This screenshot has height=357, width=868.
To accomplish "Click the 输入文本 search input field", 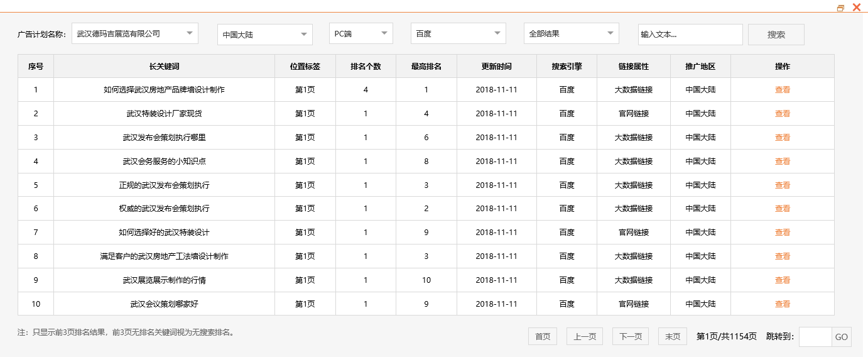I will 690,35.
